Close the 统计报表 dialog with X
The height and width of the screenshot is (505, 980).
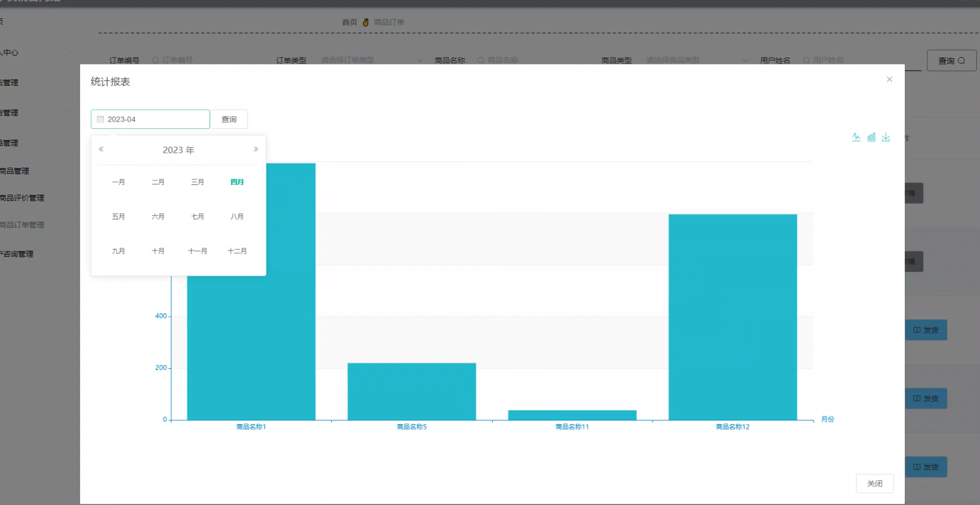[889, 80]
